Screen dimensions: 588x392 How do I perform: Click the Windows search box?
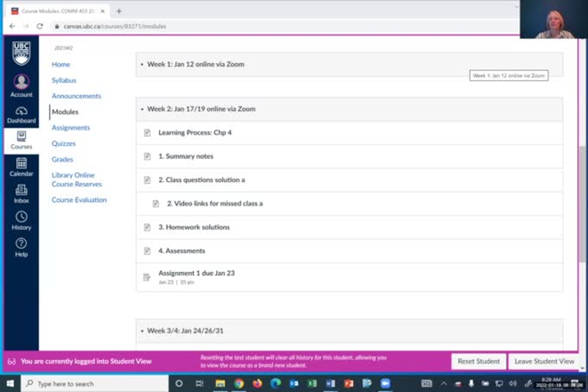[94, 383]
